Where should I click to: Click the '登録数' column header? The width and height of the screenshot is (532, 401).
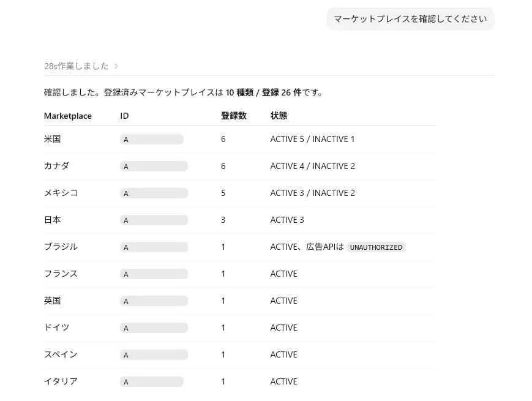coord(233,116)
